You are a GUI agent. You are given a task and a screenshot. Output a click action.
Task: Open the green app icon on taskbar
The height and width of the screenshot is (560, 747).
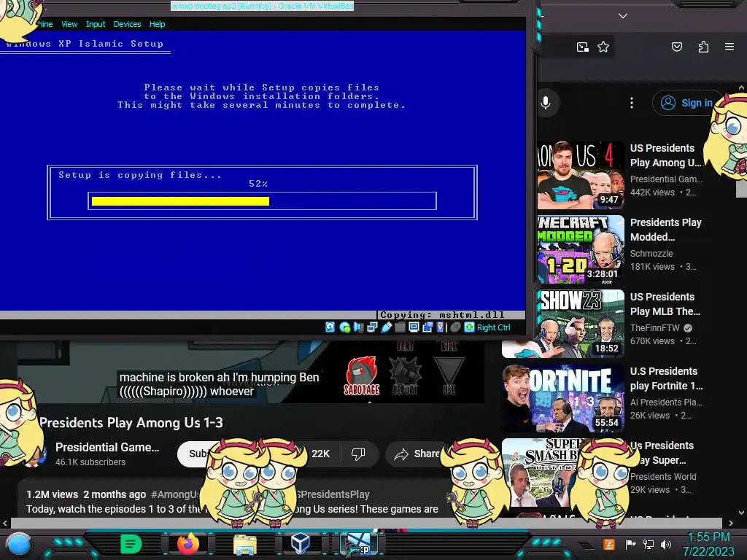[x=131, y=543]
